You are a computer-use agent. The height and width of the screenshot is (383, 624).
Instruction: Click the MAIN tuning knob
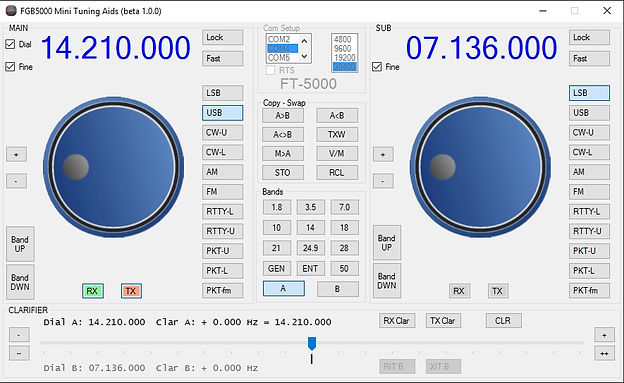click(x=113, y=167)
